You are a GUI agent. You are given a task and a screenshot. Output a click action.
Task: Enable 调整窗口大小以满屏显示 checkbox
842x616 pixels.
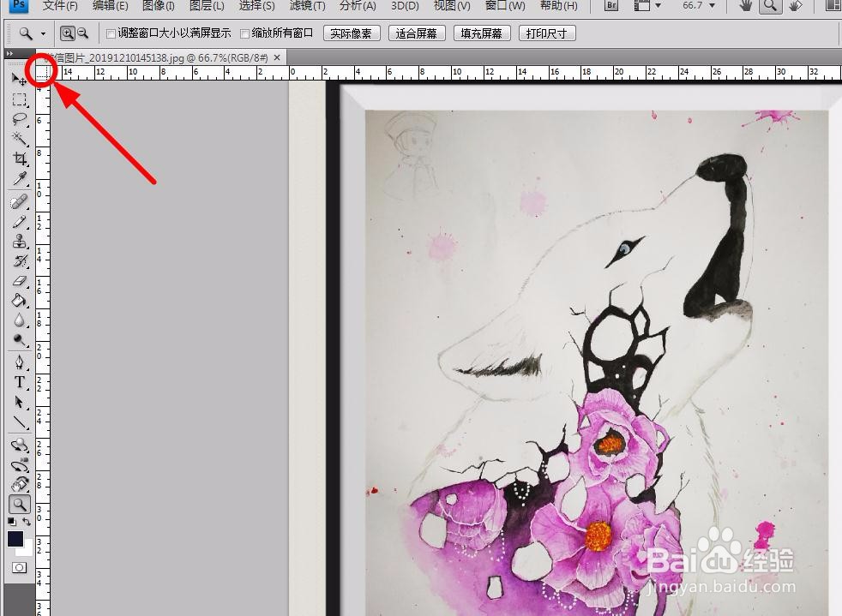pos(111,33)
